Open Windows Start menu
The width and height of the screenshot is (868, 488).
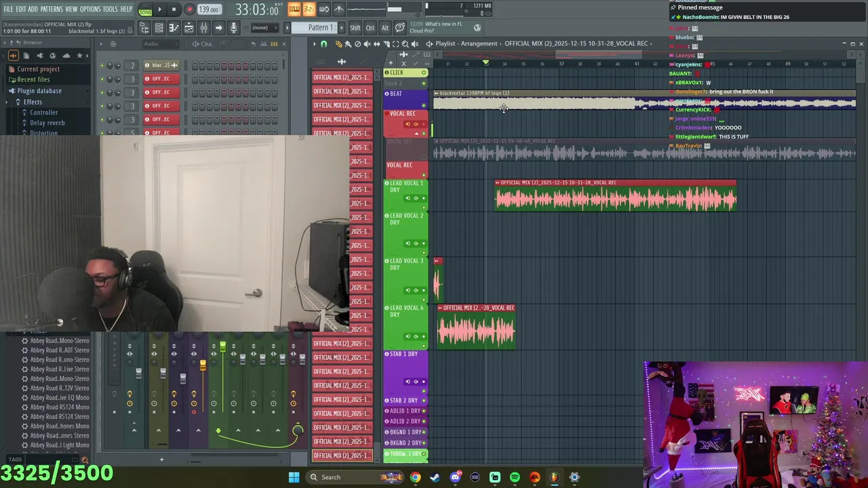coord(294,477)
